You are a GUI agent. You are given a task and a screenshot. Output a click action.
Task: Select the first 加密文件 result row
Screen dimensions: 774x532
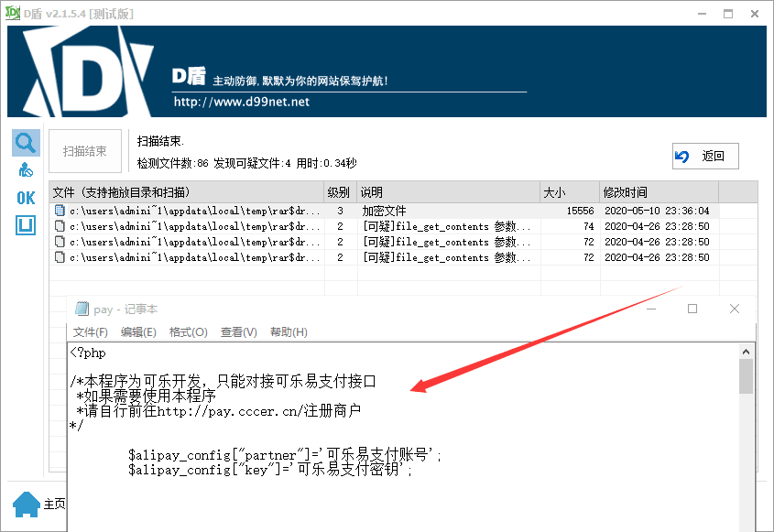pyautogui.click(x=229, y=211)
